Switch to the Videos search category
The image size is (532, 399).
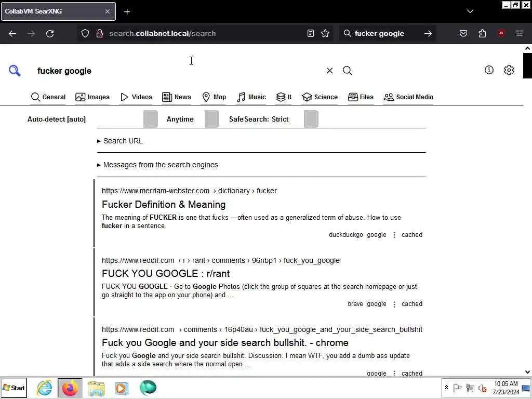pyautogui.click(x=137, y=97)
